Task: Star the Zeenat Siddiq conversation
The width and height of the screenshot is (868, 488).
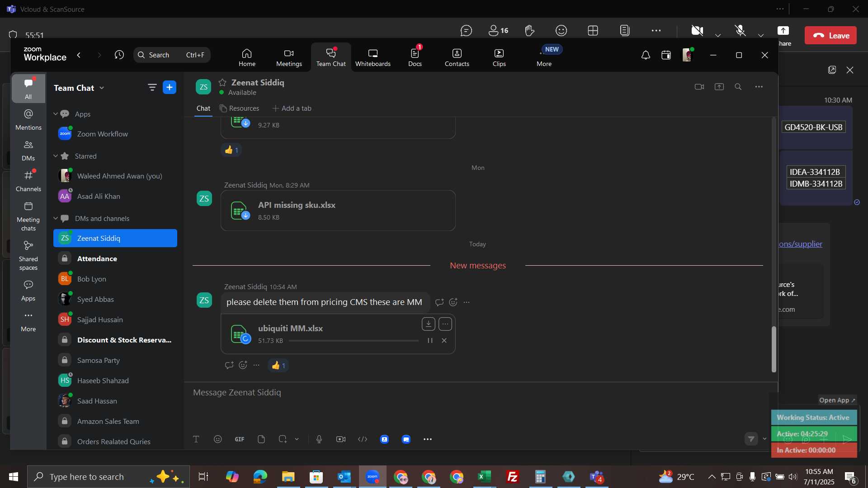Action: point(222,82)
